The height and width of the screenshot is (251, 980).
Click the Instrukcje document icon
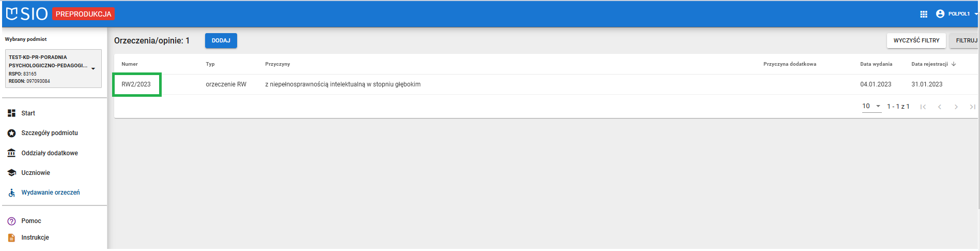click(x=11, y=238)
